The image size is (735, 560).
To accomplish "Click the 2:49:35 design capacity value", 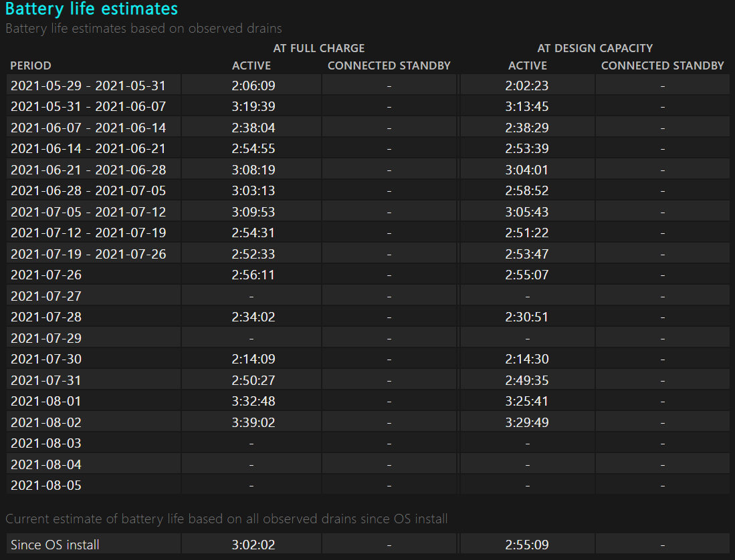I will click(527, 380).
